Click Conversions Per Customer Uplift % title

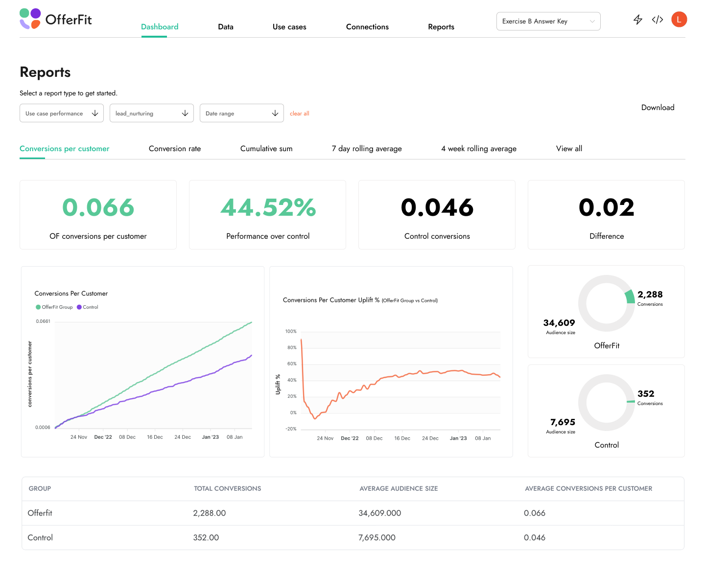(x=360, y=300)
